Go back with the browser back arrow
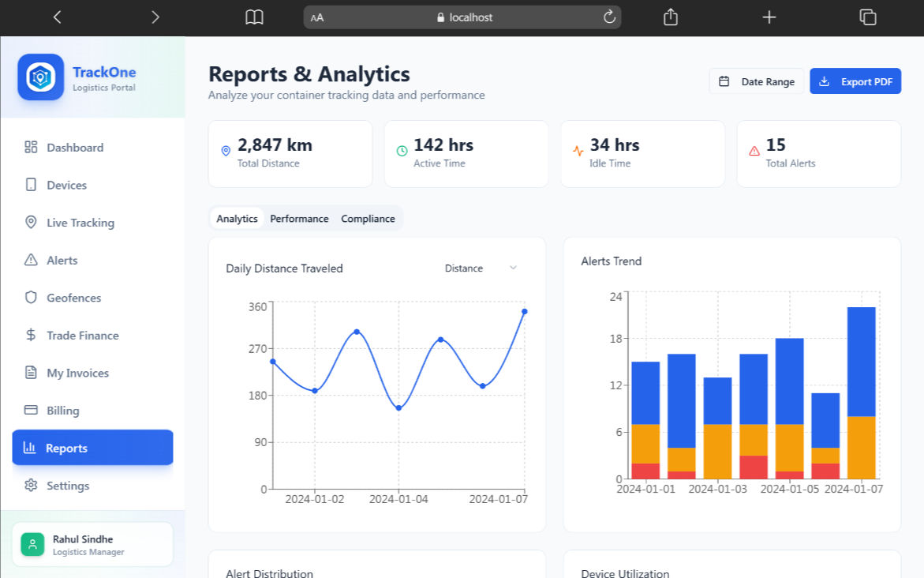924x578 pixels. pos(57,17)
